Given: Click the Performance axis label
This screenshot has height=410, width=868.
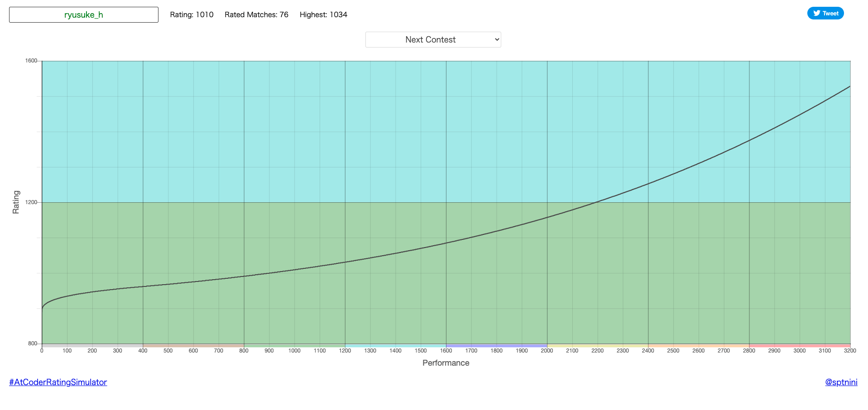Looking at the screenshot, I should pos(446,362).
